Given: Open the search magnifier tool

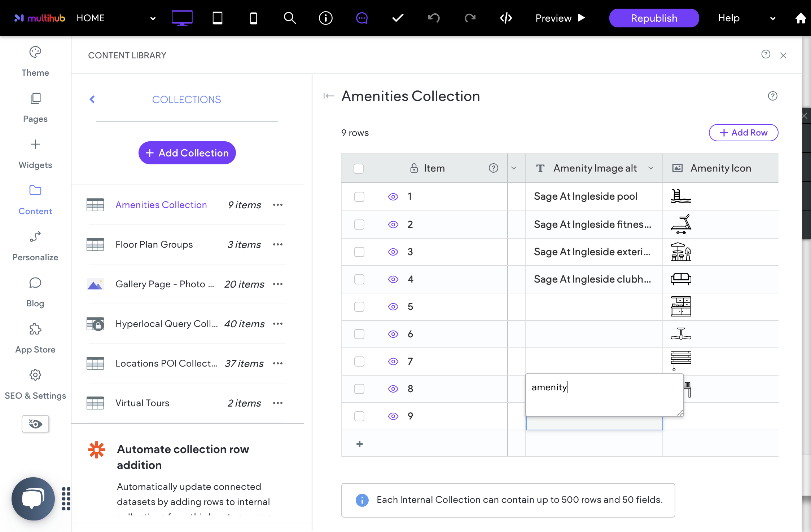Looking at the screenshot, I should coord(290,18).
